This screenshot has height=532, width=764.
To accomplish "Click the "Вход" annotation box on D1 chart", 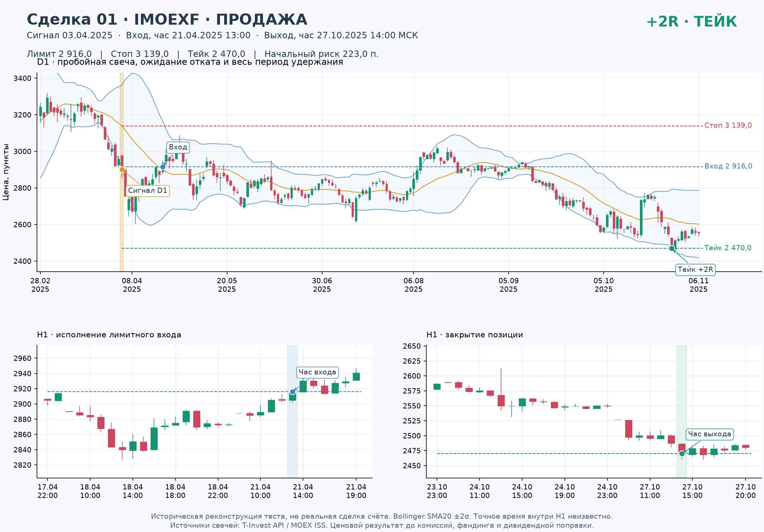I will coord(178,147).
